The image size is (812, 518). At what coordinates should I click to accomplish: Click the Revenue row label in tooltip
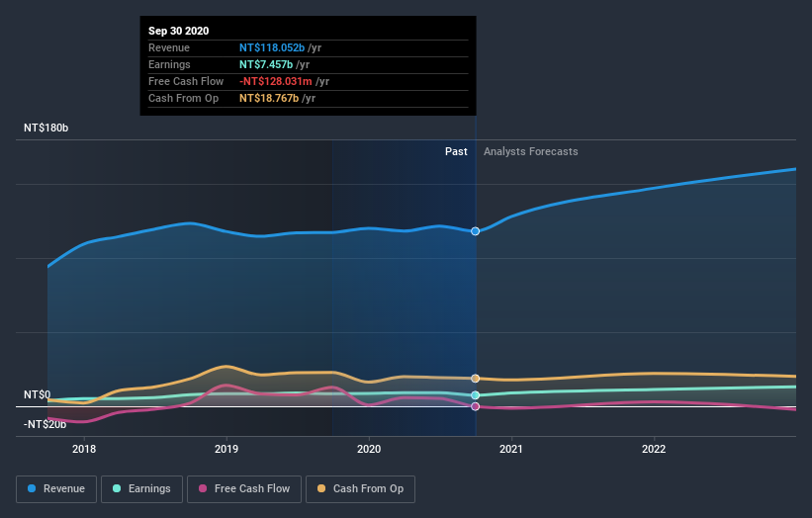coord(169,47)
